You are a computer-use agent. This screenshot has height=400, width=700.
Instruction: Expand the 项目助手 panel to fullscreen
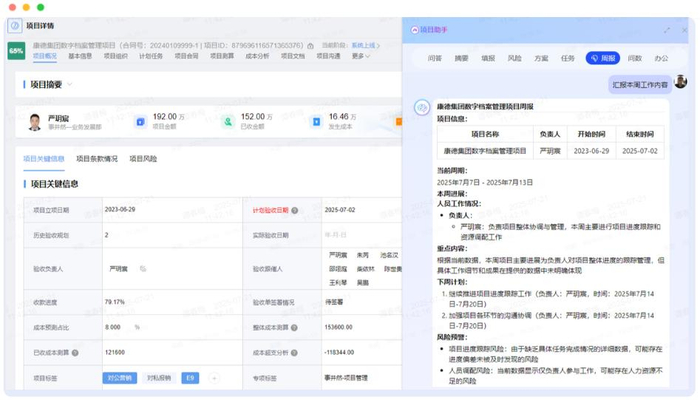(x=667, y=30)
